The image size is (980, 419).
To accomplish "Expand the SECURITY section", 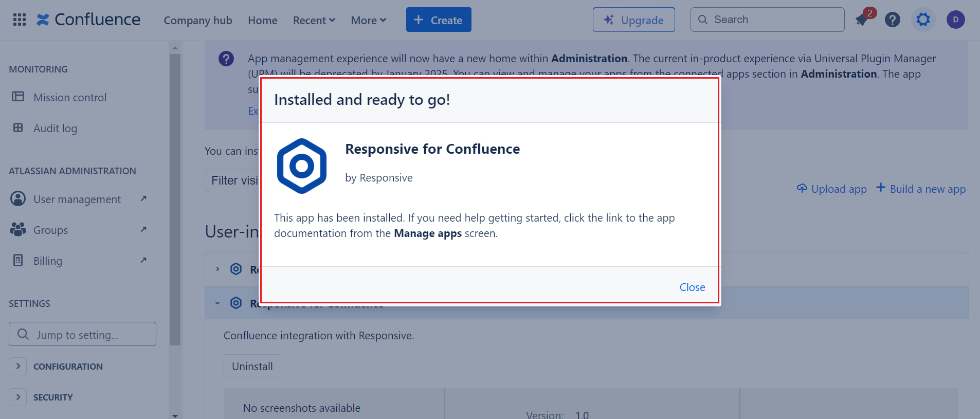I will point(18,397).
